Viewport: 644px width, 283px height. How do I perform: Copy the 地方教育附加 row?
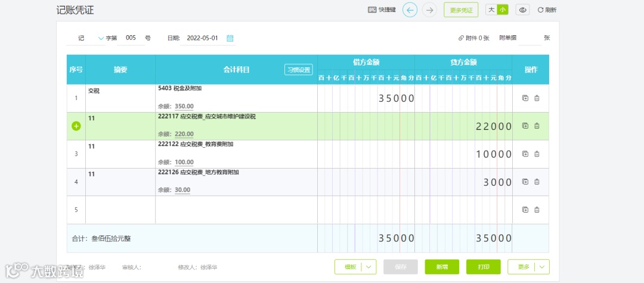click(525, 182)
